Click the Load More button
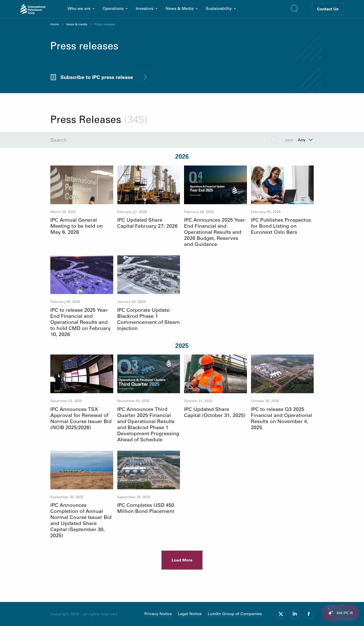 pos(182,560)
